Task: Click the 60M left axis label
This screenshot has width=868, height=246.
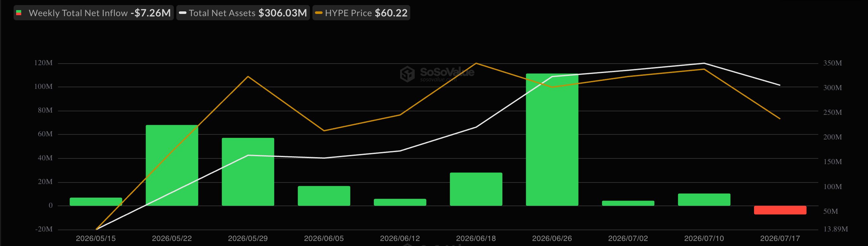Action: click(x=46, y=134)
